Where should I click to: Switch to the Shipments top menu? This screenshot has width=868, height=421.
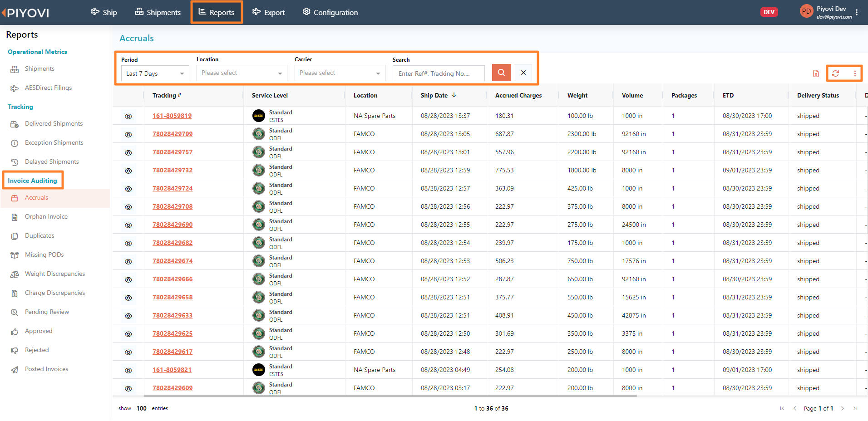click(158, 12)
